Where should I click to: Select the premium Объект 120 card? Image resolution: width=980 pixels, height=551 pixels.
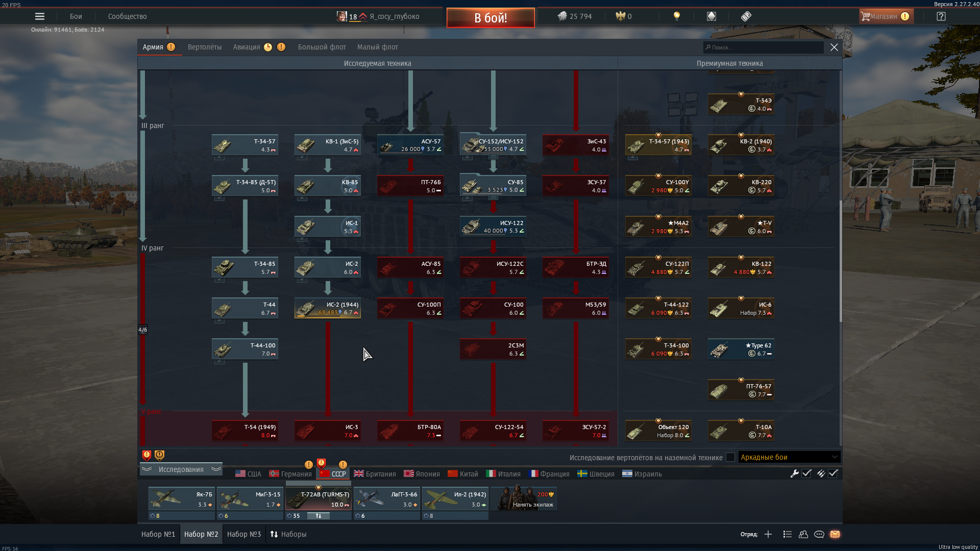pos(658,431)
